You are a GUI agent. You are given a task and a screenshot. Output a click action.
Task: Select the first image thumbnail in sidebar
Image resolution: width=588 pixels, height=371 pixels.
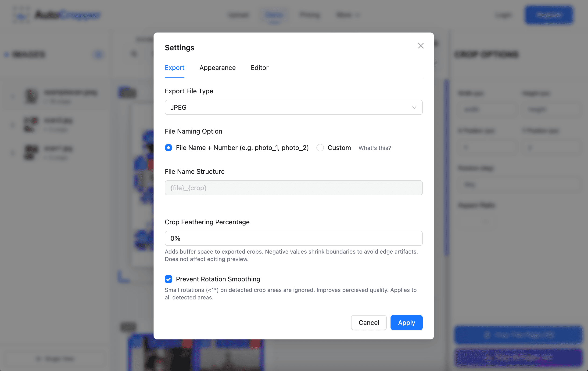point(31,96)
